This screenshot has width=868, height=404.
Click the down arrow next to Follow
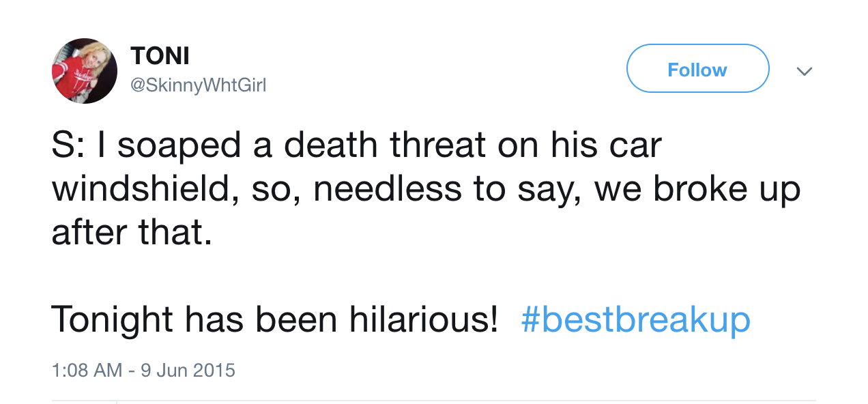tap(805, 71)
